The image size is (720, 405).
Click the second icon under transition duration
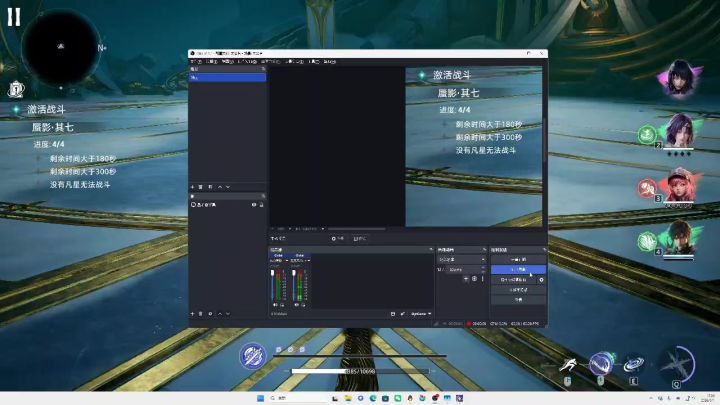pyautogui.click(x=474, y=279)
